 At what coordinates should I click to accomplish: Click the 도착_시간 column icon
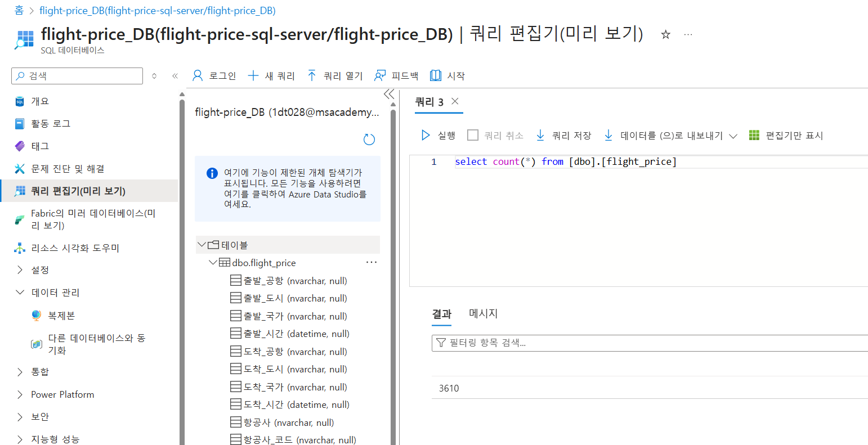coord(236,404)
